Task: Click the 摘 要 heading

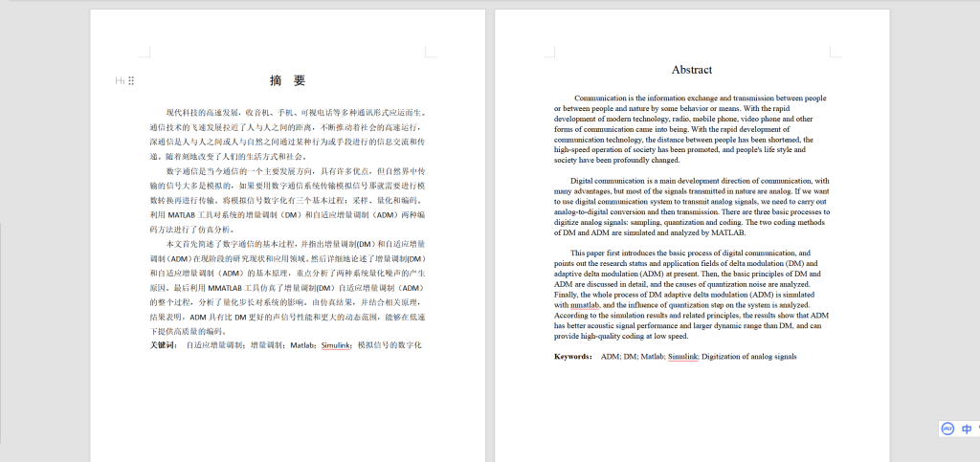Action: click(287, 80)
